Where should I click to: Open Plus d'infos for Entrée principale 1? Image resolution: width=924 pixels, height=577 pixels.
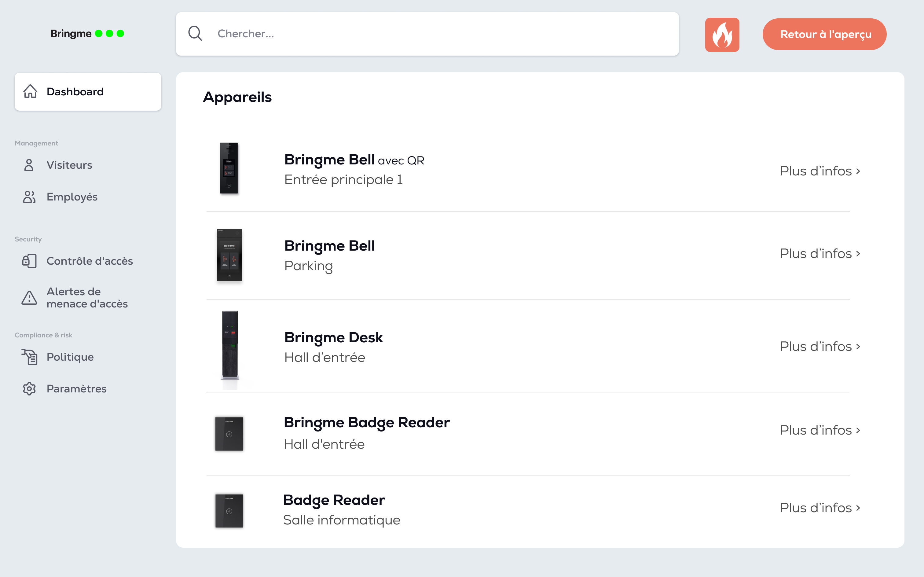tap(820, 171)
